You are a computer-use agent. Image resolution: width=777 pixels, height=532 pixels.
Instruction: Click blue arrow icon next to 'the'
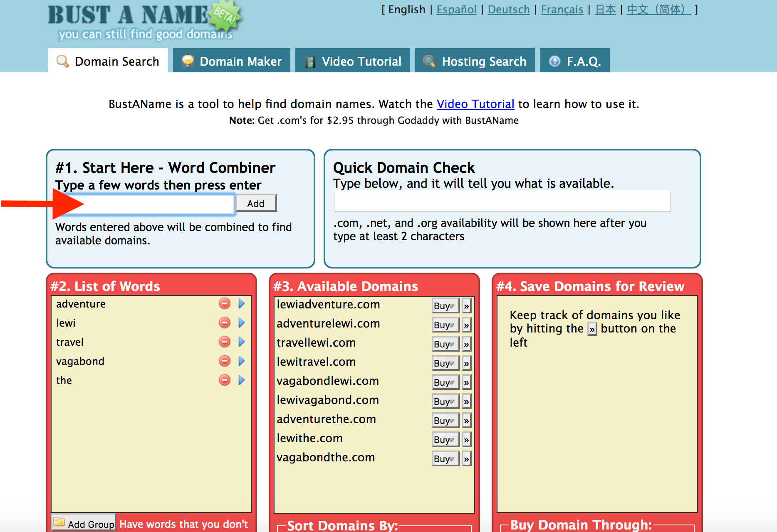(x=242, y=380)
